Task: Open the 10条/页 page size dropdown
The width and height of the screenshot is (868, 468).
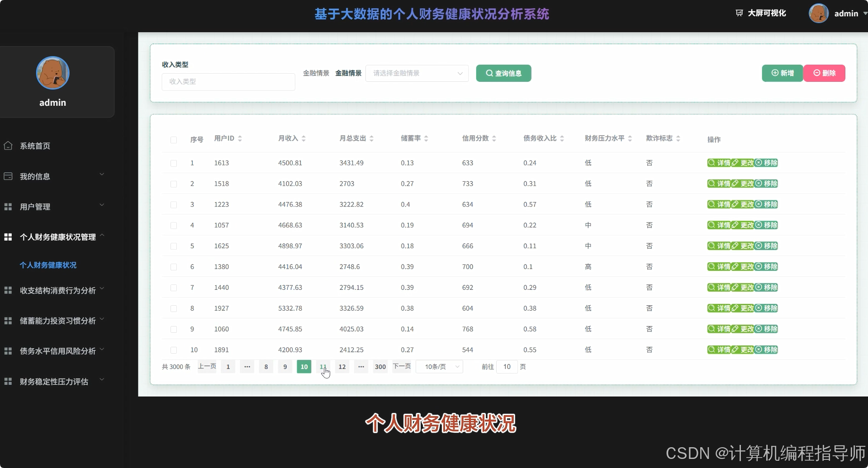Action: (x=438, y=367)
